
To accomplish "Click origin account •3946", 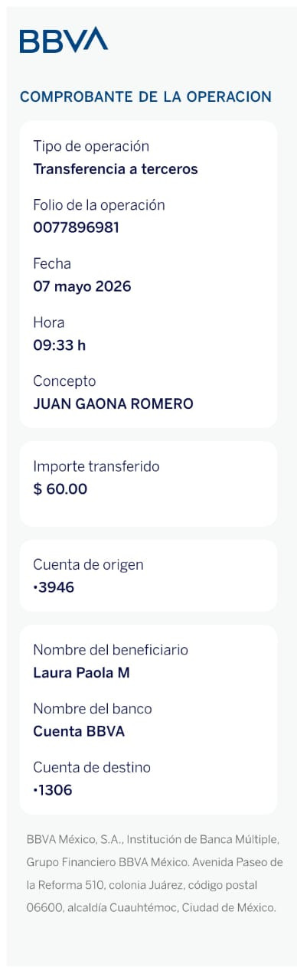I will pos(54,588).
